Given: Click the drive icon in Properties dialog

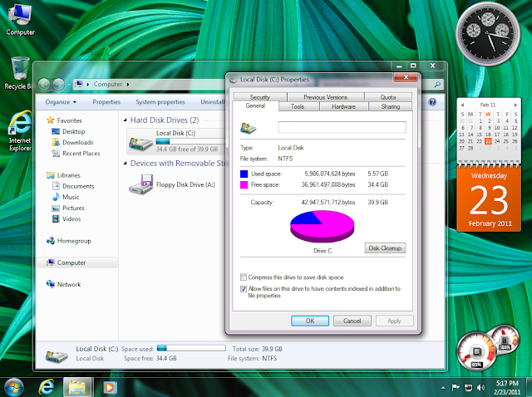Looking at the screenshot, I should point(248,128).
